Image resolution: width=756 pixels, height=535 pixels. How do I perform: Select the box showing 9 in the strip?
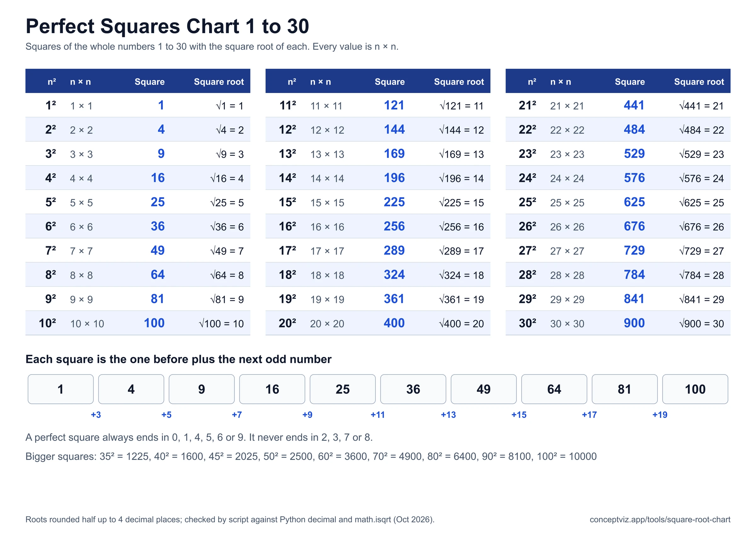(x=202, y=389)
